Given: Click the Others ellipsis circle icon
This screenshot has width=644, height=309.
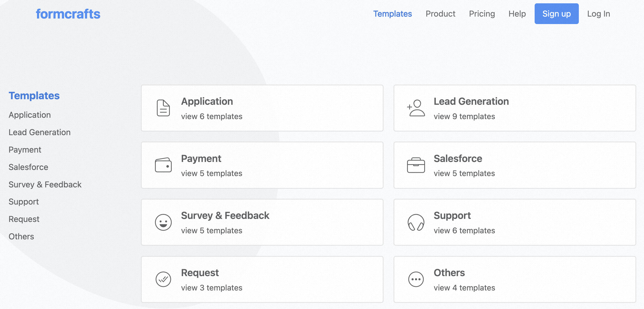Looking at the screenshot, I should point(416,279).
